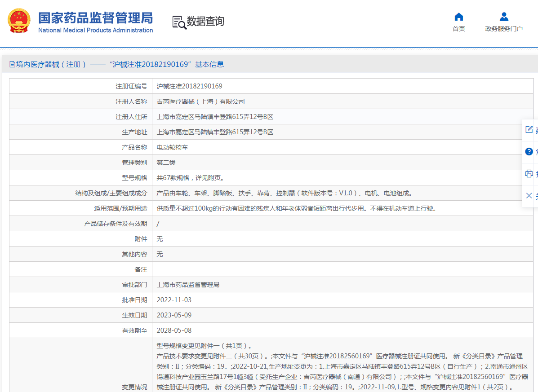Click the edit pencil icon in side panel

529,129
